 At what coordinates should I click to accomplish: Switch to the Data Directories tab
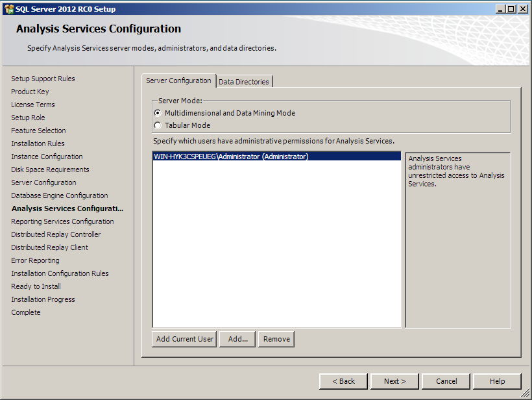pyautogui.click(x=244, y=82)
